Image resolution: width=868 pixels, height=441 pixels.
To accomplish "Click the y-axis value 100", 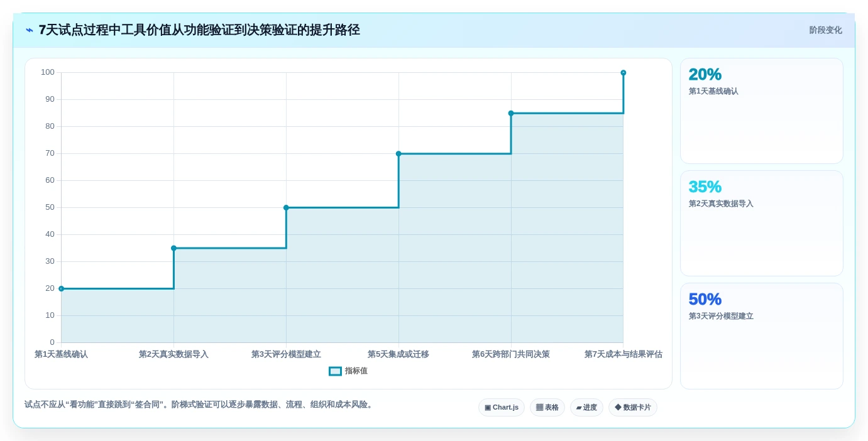I will (48, 72).
